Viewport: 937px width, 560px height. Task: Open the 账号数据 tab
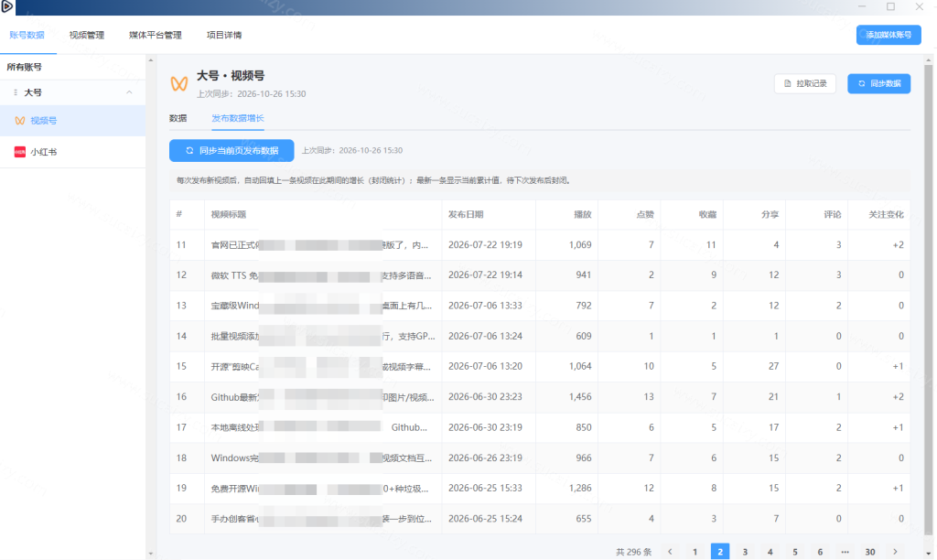coord(27,36)
